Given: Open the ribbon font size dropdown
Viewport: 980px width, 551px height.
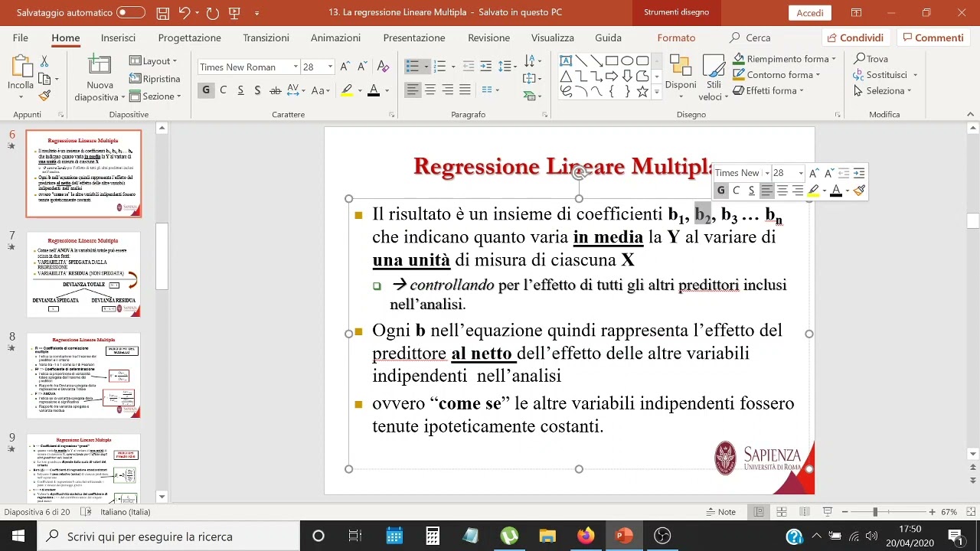Looking at the screenshot, I should (x=330, y=67).
